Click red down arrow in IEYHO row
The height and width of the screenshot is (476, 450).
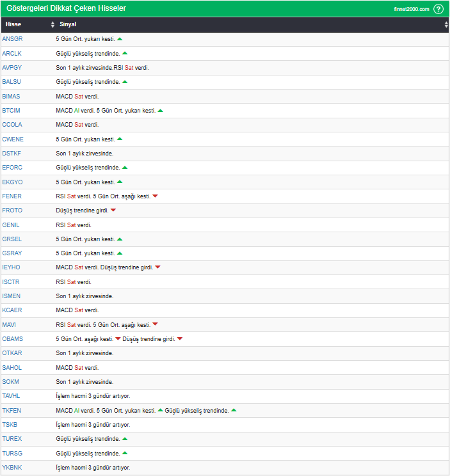tap(157, 267)
